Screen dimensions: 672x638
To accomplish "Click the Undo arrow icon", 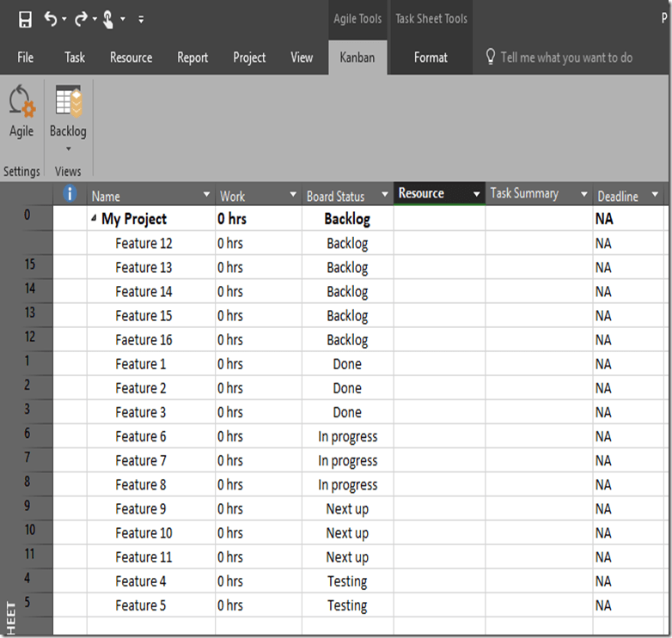I will [51, 19].
